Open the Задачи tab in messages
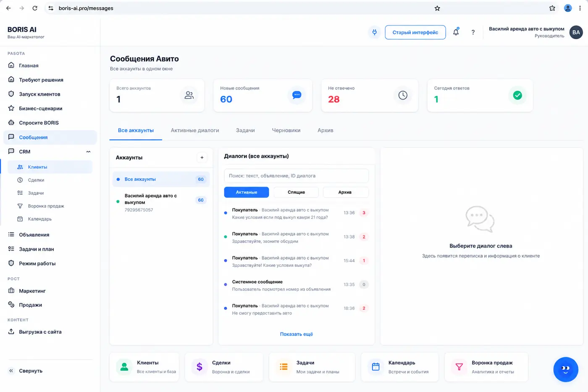 pos(245,130)
